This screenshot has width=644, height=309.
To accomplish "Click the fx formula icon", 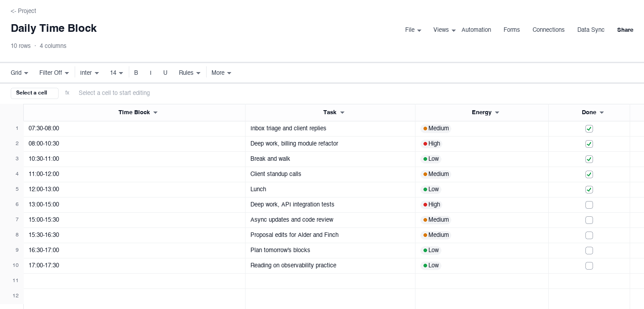I will pos(67,93).
